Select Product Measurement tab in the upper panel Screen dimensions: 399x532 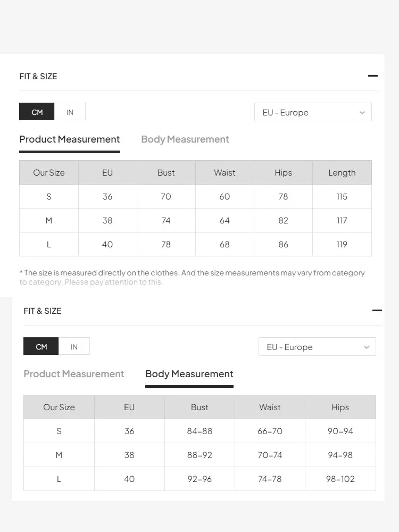[x=70, y=139]
